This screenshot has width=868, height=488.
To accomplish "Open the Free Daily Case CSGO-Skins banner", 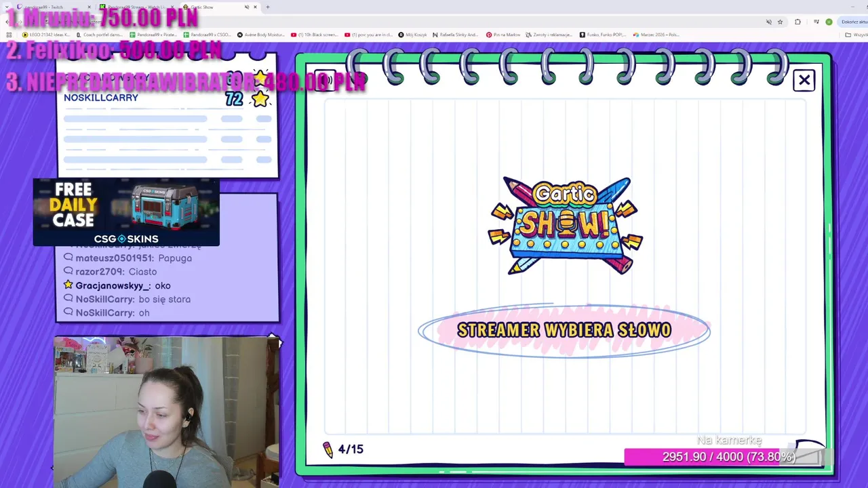I will coord(126,212).
